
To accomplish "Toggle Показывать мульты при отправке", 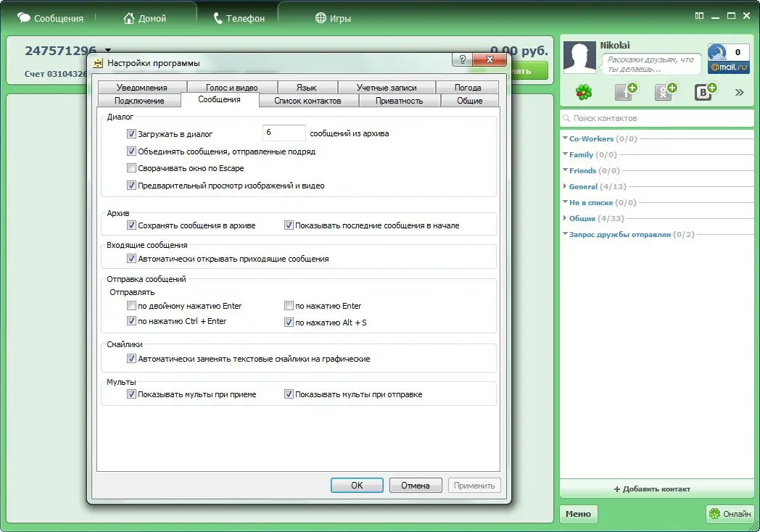I will 289,394.
